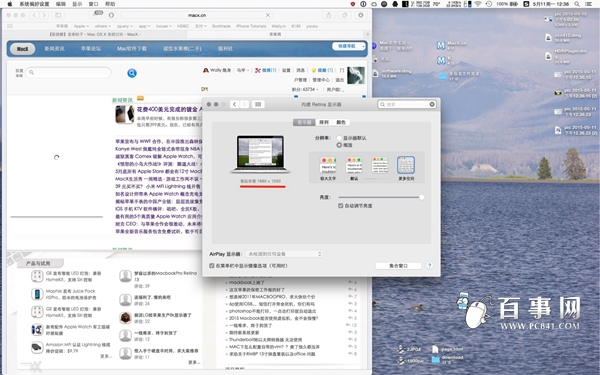Click the MacX home button on the site
The height and width of the screenshot is (375, 600).
pyautogui.click(x=23, y=49)
